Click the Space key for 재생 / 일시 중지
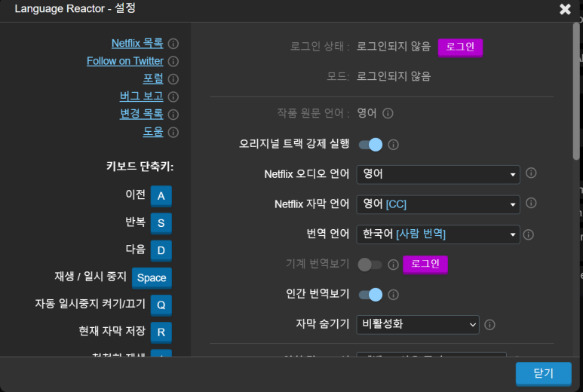 pos(152,277)
